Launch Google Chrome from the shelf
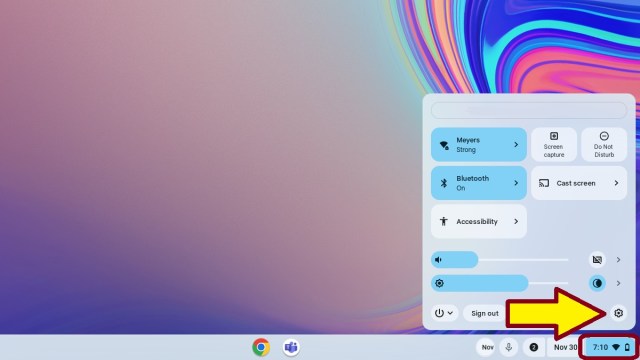640x360 pixels. [261, 347]
